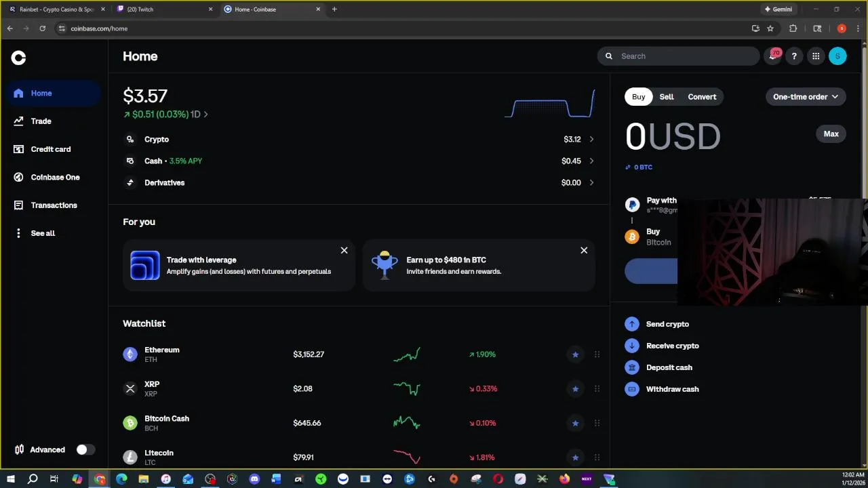
Task: Select the Sell tab
Action: tap(667, 97)
